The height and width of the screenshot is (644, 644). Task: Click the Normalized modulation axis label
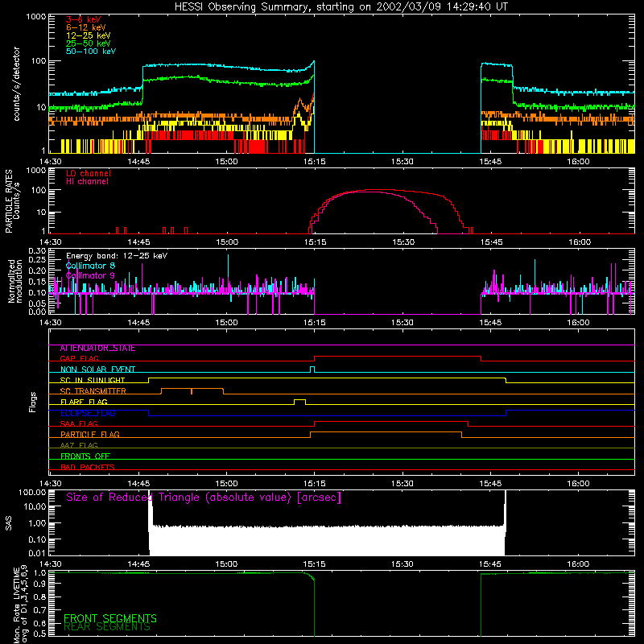14,281
